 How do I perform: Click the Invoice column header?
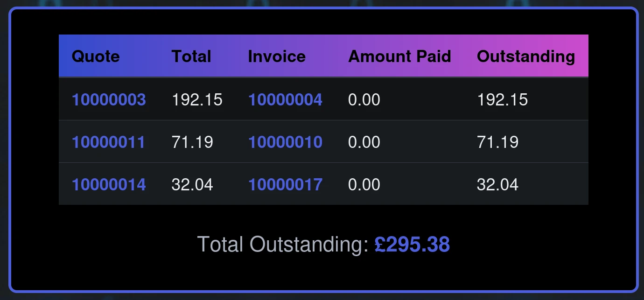277,56
